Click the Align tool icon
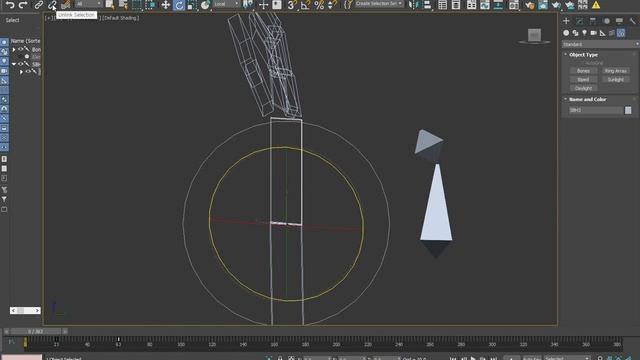 tap(427, 5)
